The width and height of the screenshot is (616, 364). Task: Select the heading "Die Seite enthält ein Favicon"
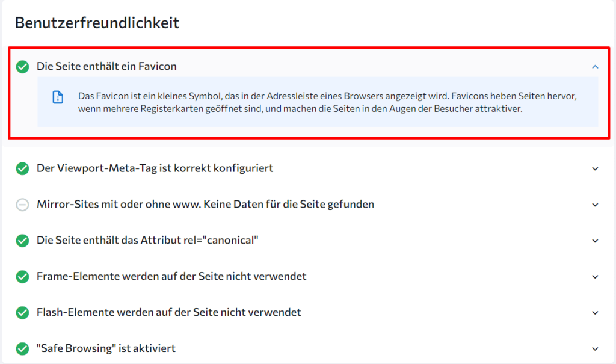(x=108, y=66)
